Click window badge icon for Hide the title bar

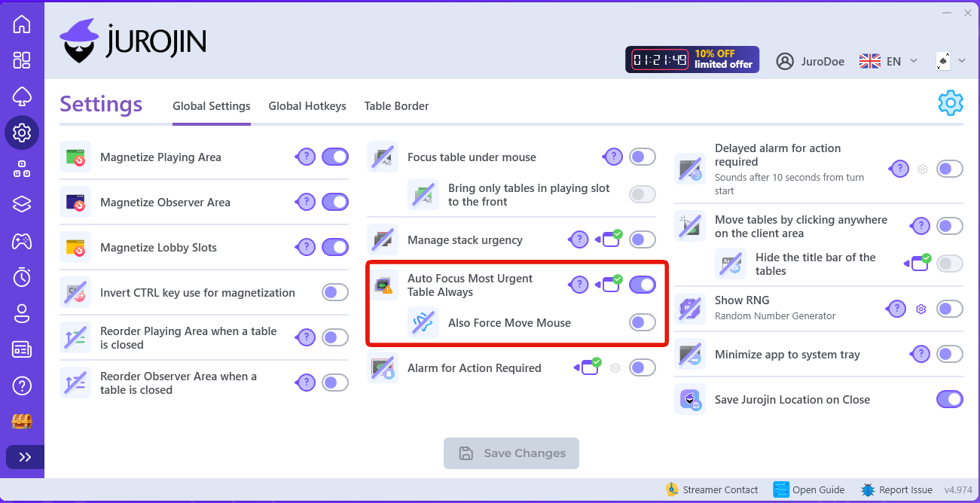click(x=918, y=263)
